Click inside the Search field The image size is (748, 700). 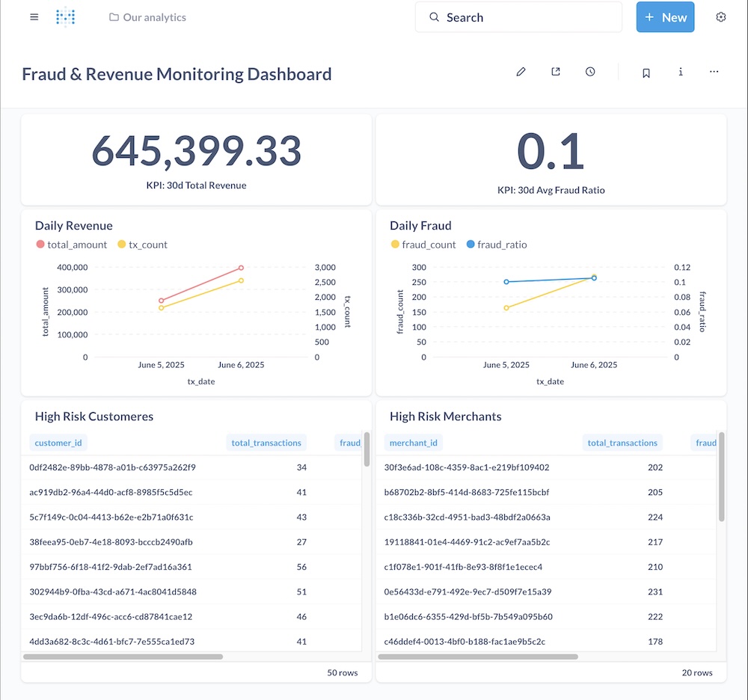coord(518,16)
